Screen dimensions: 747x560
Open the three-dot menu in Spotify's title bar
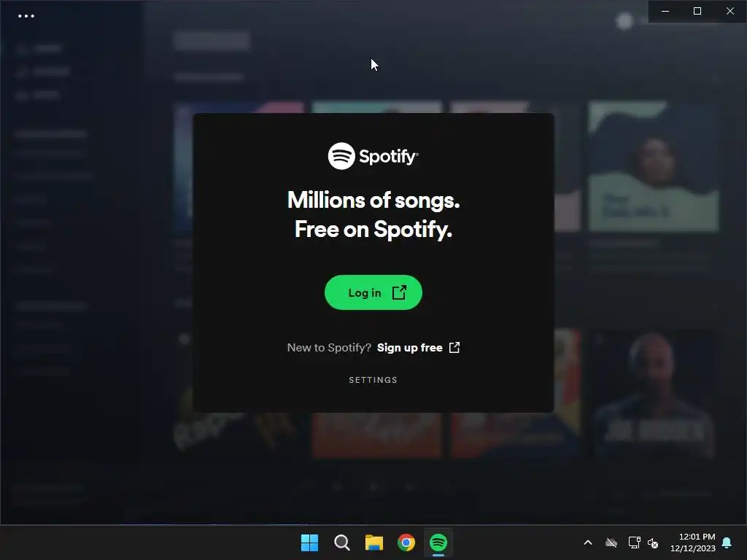26,16
